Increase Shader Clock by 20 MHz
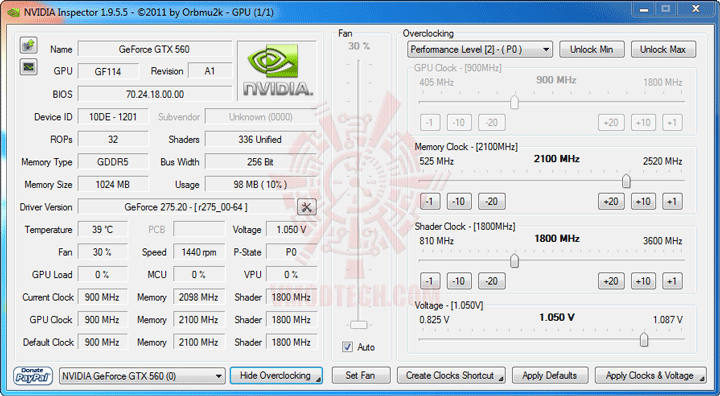 pos(611,281)
